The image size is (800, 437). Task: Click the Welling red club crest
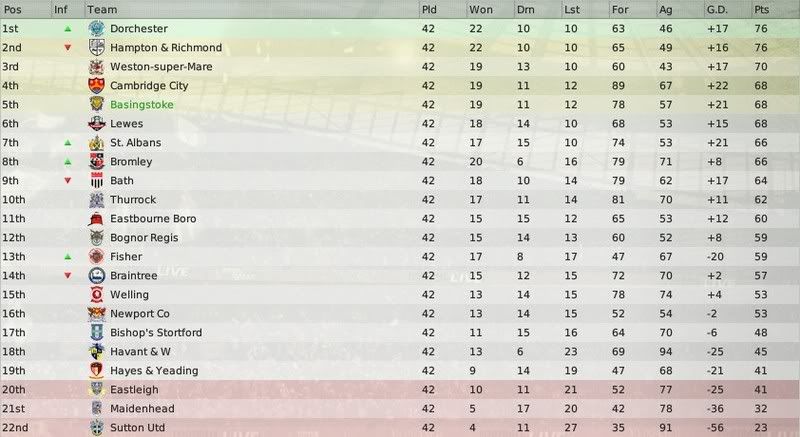click(96, 295)
